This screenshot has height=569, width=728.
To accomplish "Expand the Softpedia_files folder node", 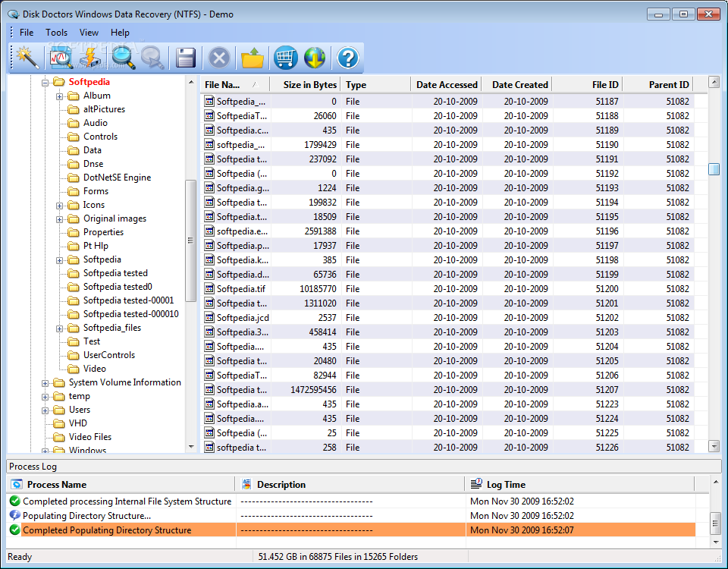I will 59,329.
